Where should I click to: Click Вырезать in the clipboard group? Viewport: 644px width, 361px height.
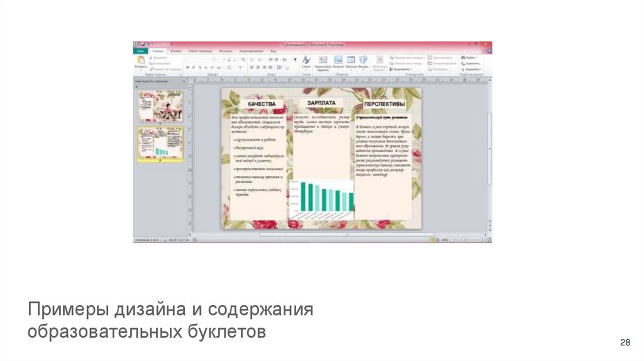[x=158, y=58]
